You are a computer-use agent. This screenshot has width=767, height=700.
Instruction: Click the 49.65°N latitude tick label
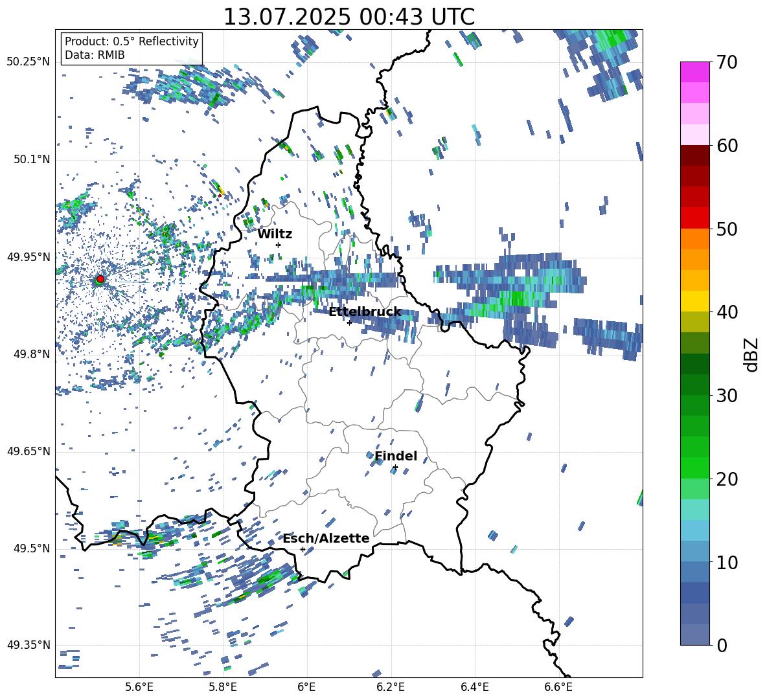pyautogui.click(x=29, y=451)
